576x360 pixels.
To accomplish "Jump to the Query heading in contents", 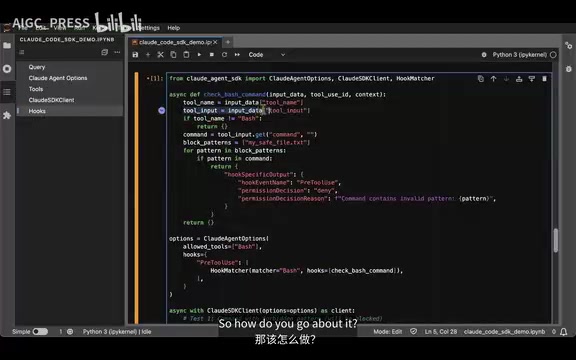I will (37, 67).
